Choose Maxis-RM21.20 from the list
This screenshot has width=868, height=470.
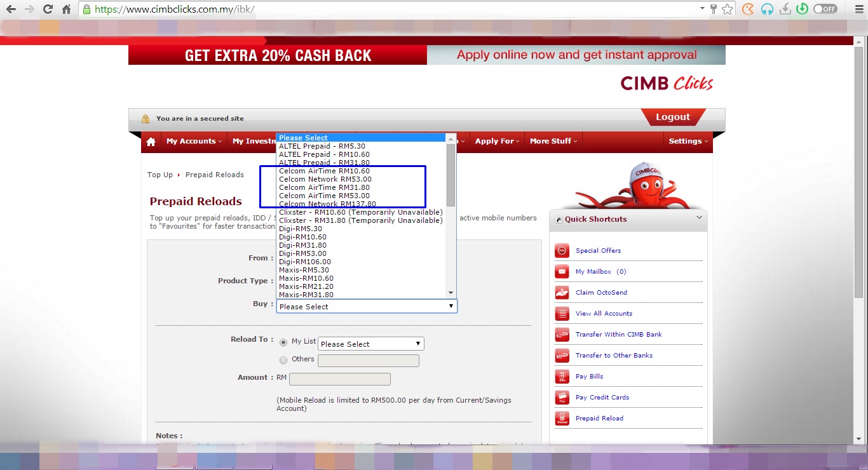click(362, 286)
